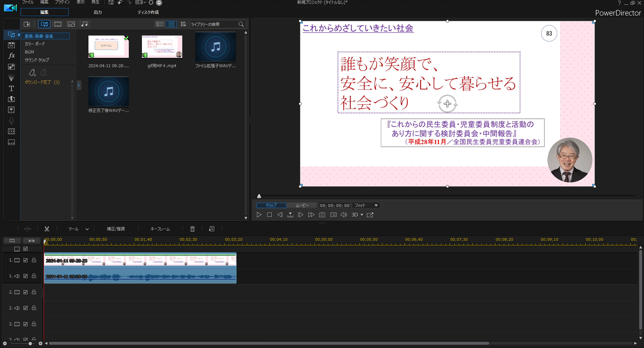The image size is (644, 348).
Task: Open the Subtitle Room icon
Action: [11, 142]
